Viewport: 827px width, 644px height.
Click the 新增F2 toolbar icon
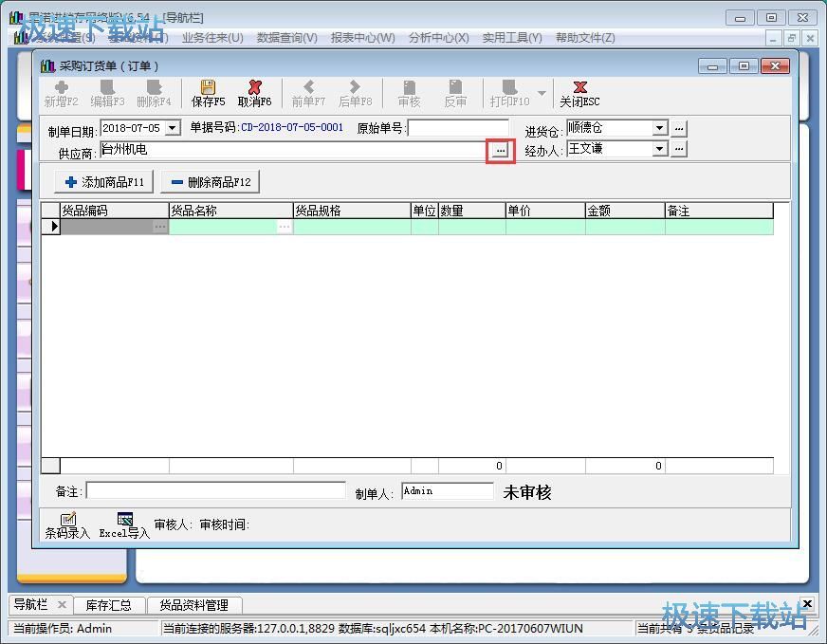[62, 94]
